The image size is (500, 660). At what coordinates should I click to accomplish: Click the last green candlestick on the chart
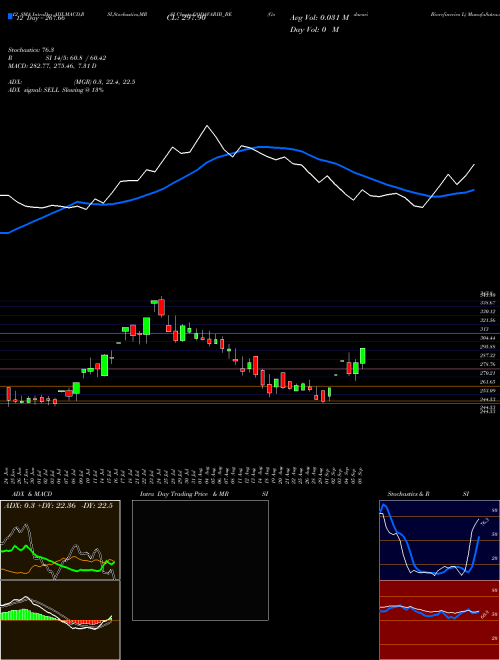pos(362,356)
